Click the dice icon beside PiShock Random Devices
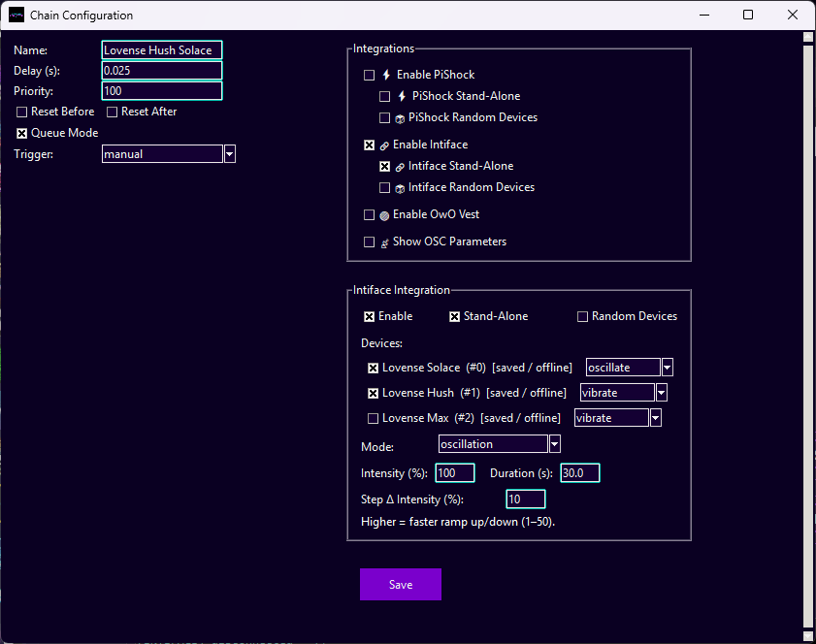This screenshot has width=816, height=644. tap(400, 118)
